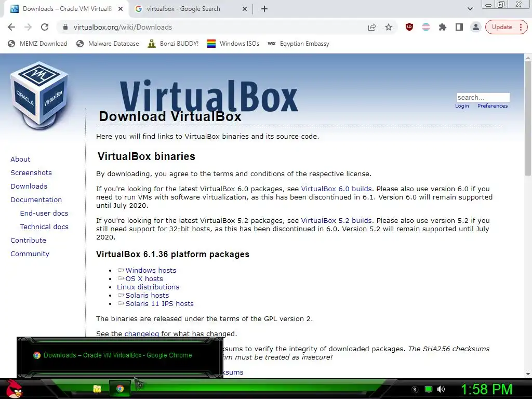Open End-user docs sidebar link
This screenshot has width=532, height=399.
(x=44, y=214)
